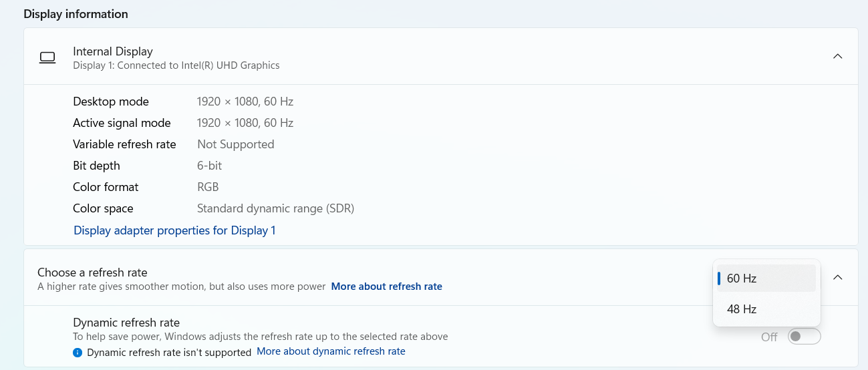Click the Choose a refresh rate heading
The image size is (868, 370).
92,272
